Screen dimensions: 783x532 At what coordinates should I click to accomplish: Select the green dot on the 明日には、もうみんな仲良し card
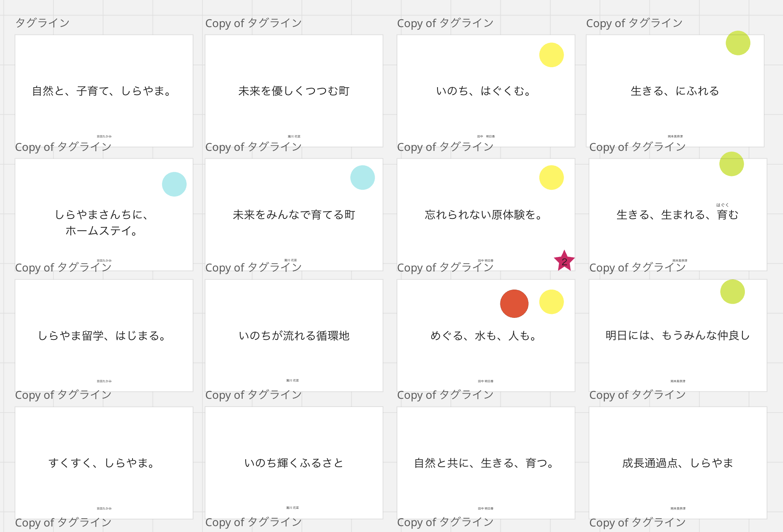(732, 292)
